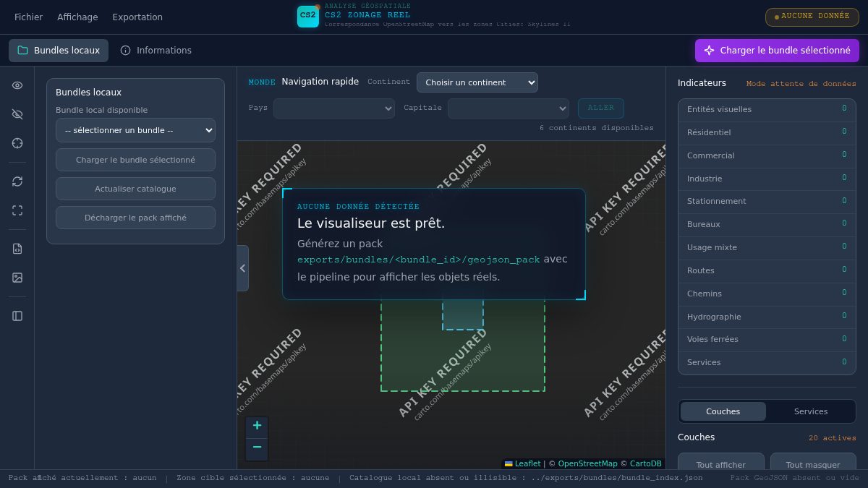Click Zone cible sélectionnée status entry
The width and height of the screenshot is (868, 488).
(x=253, y=478)
